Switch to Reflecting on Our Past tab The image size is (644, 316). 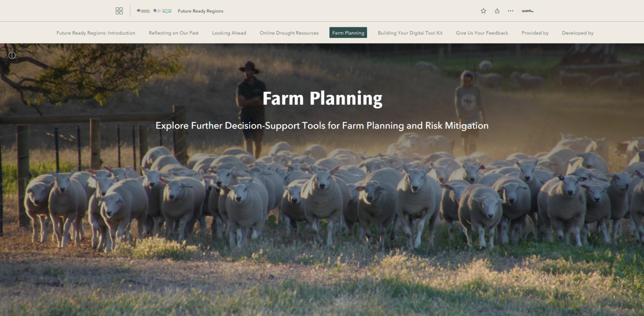point(174,33)
